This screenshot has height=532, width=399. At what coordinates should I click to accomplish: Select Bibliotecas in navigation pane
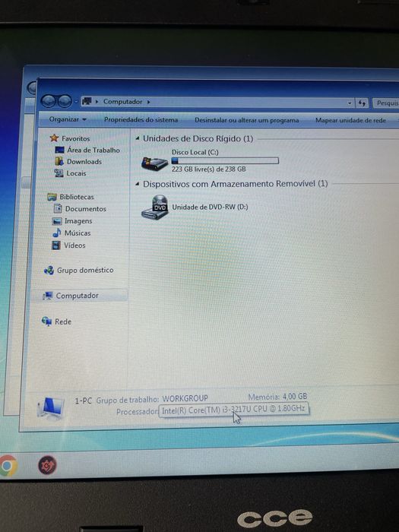(x=77, y=197)
